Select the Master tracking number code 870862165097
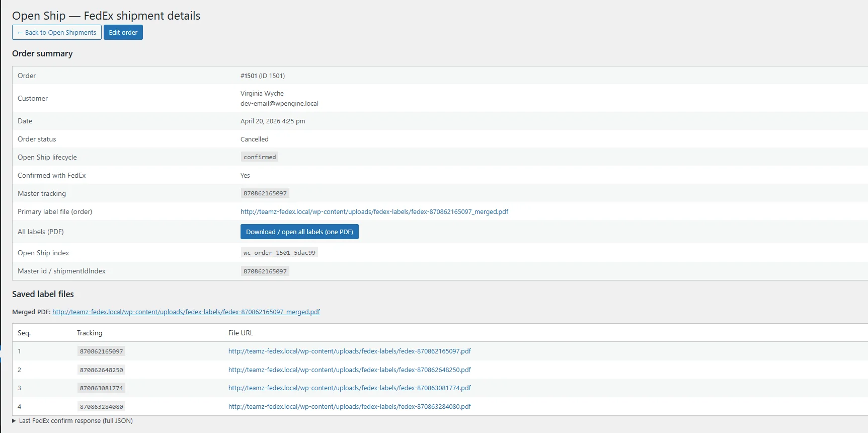 (x=265, y=193)
